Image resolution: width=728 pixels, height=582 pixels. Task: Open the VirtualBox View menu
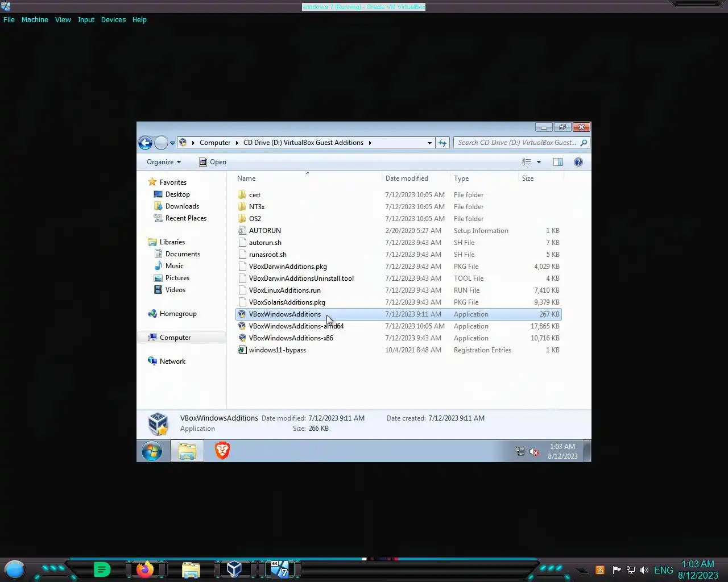[x=63, y=20]
